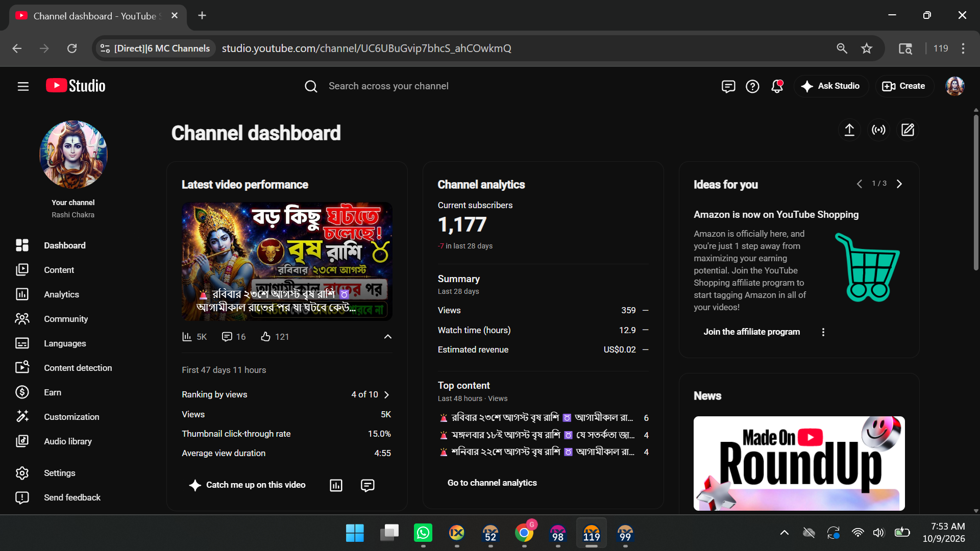Open WhatsApp from the taskbar
Image resolution: width=980 pixels, height=551 pixels.
coord(423,533)
